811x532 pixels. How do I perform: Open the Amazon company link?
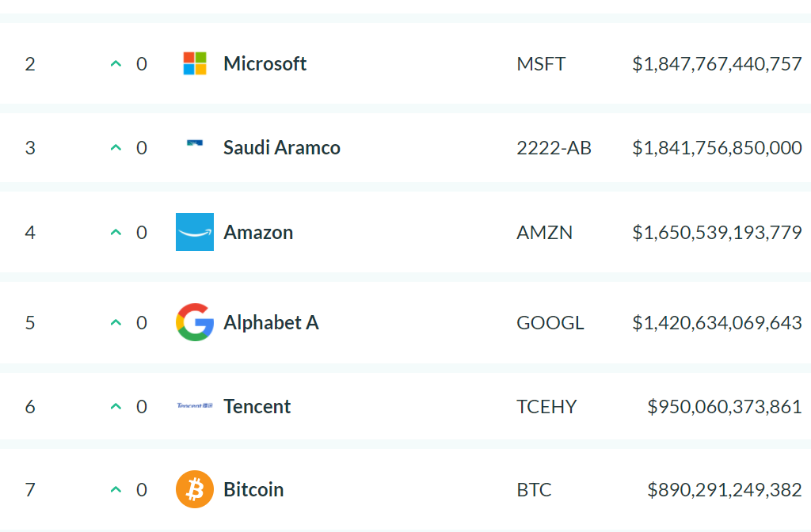click(x=258, y=232)
